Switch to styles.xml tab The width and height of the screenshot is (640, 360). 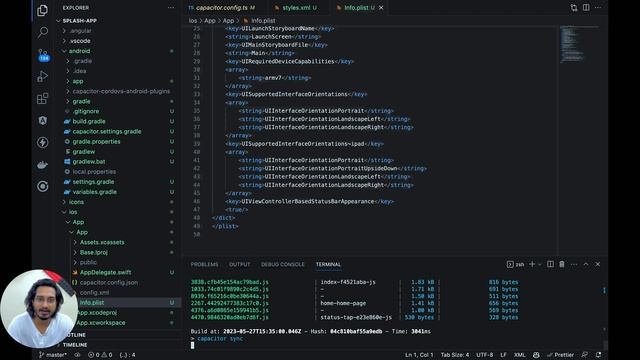coord(296,8)
